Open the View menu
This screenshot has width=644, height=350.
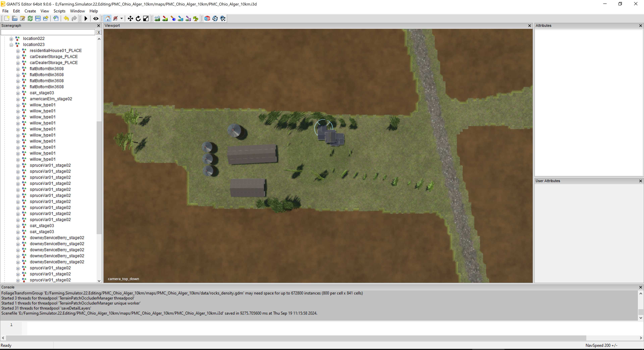click(45, 11)
